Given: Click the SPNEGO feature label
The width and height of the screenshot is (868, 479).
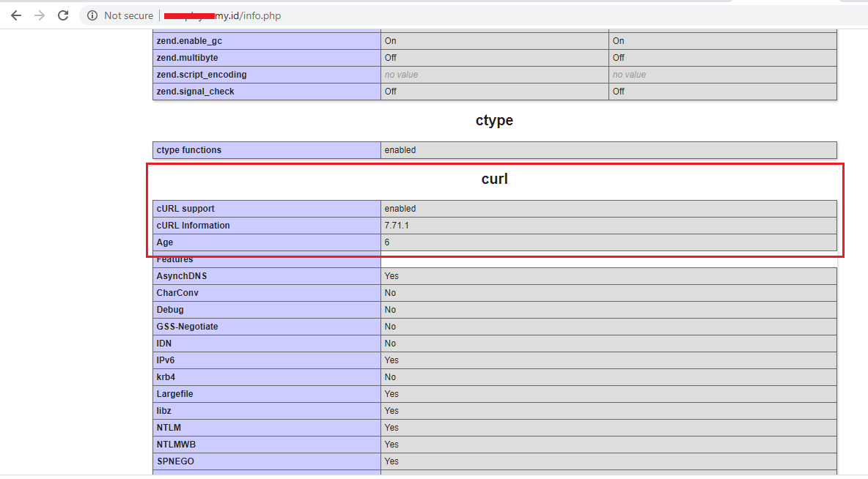Looking at the screenshot, I should tap(175, 461).
